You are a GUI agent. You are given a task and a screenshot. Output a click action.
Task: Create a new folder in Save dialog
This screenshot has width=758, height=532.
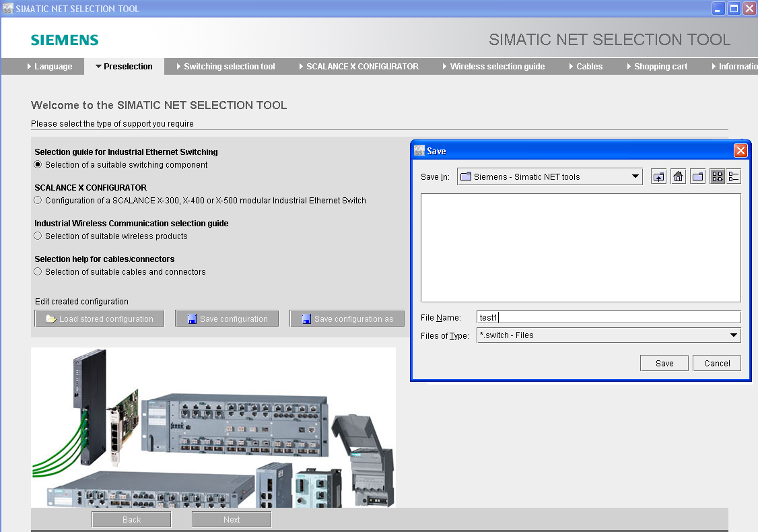point(697,176)
